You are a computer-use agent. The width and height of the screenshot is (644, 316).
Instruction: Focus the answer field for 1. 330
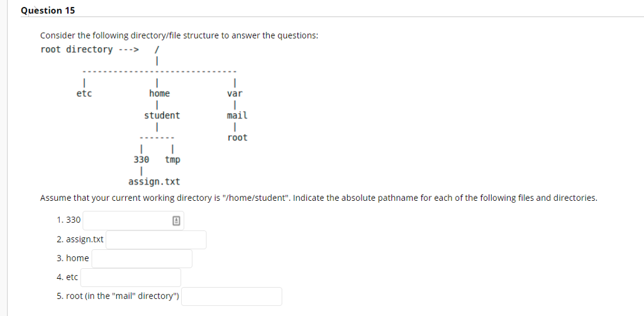point(133,221)
